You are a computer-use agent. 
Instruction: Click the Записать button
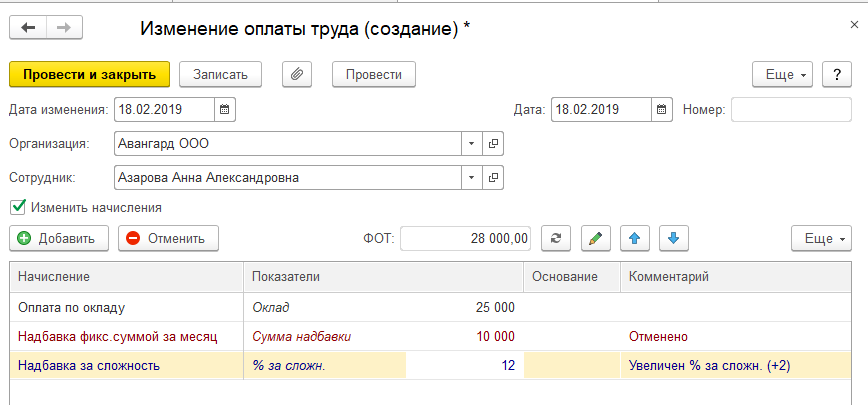tap(220, 74)
